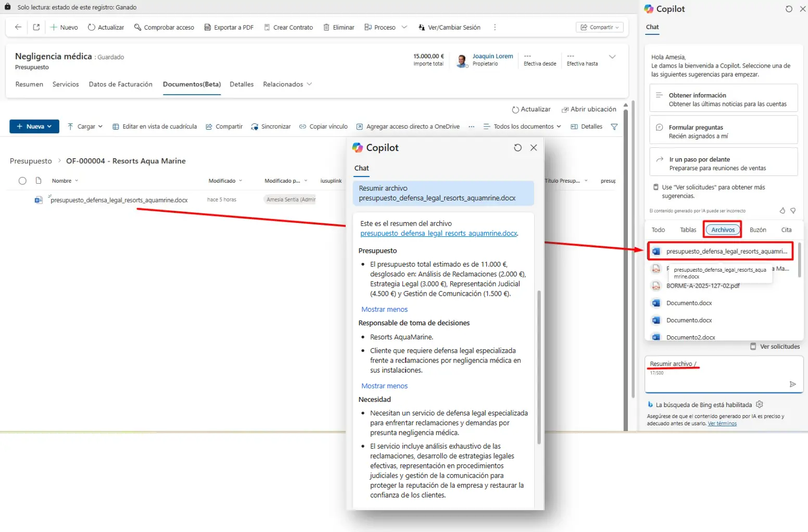Click the back arrow in the command bar
The width and height of the screenshot is (808, 532).
pyautogui.click(x=18, y=27)
